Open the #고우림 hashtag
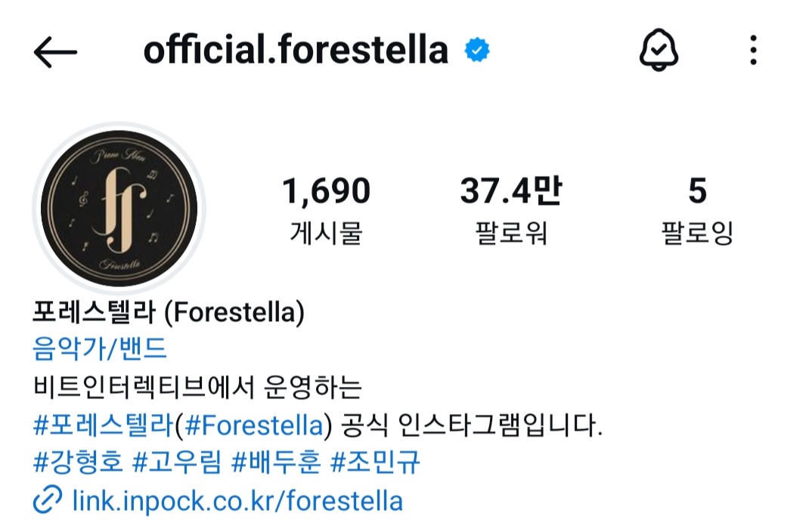809x532 pixels. click(x=177, y=462)
